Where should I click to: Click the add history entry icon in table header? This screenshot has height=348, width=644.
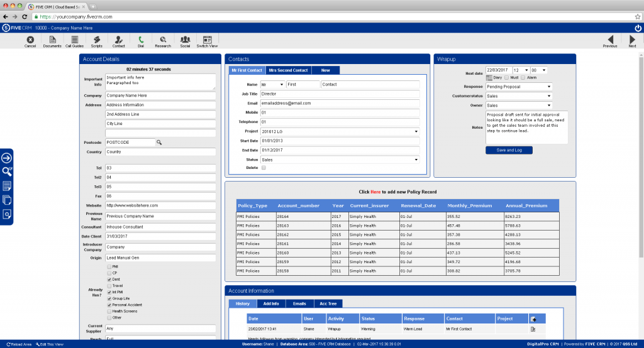click(x=533, y=319)
